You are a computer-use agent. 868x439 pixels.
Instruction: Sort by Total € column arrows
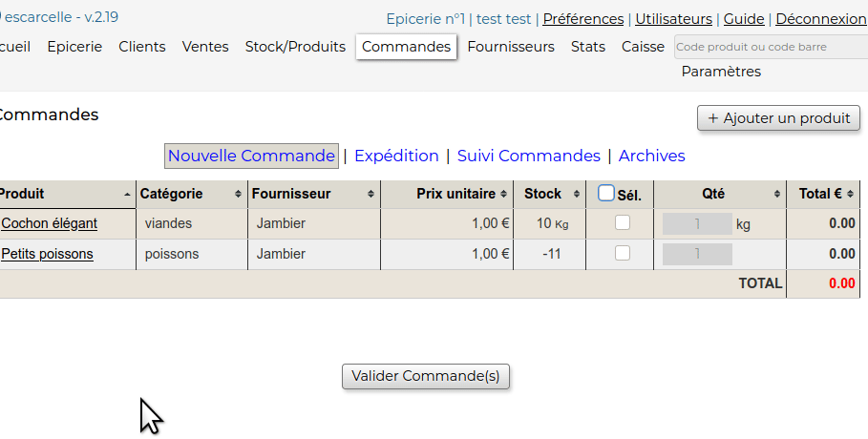[851, 194]
